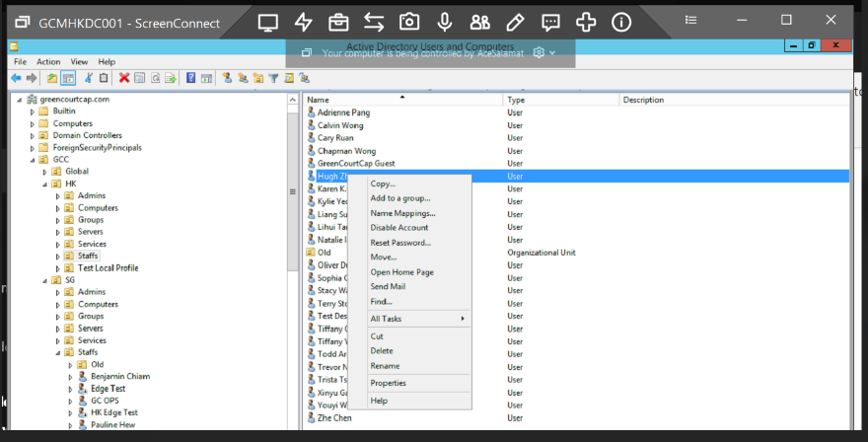This screenshot has height=442, width=868.
Task: Open the ScreenConnect briefcase Toolbox icon
Action: click(338, 22)
